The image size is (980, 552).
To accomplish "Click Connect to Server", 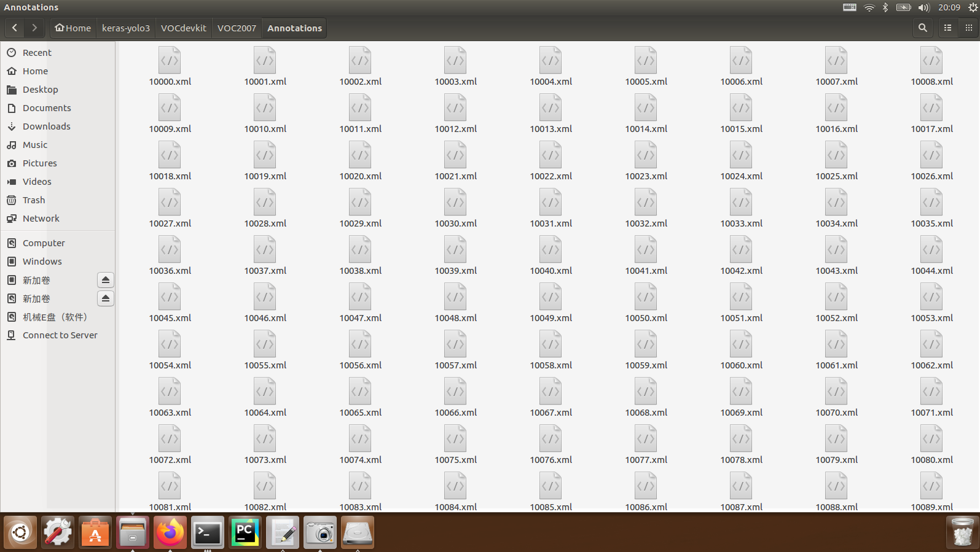I will [x=58, y=335].
